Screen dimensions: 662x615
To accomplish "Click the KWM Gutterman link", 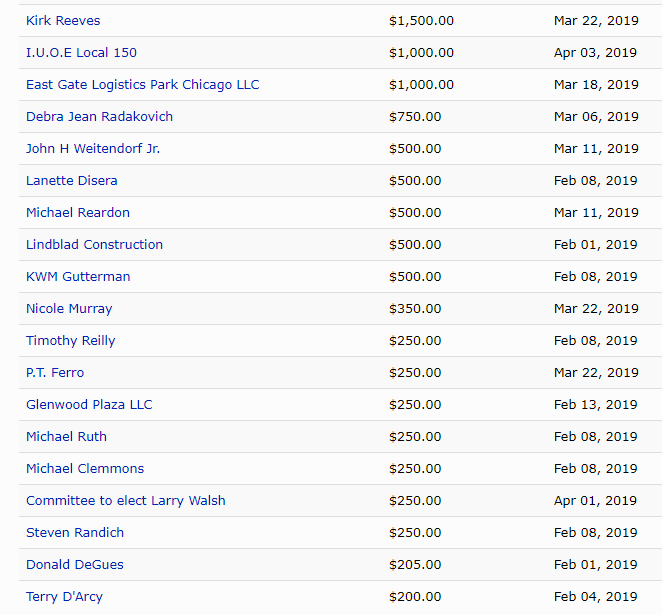I will pos(78,277).
